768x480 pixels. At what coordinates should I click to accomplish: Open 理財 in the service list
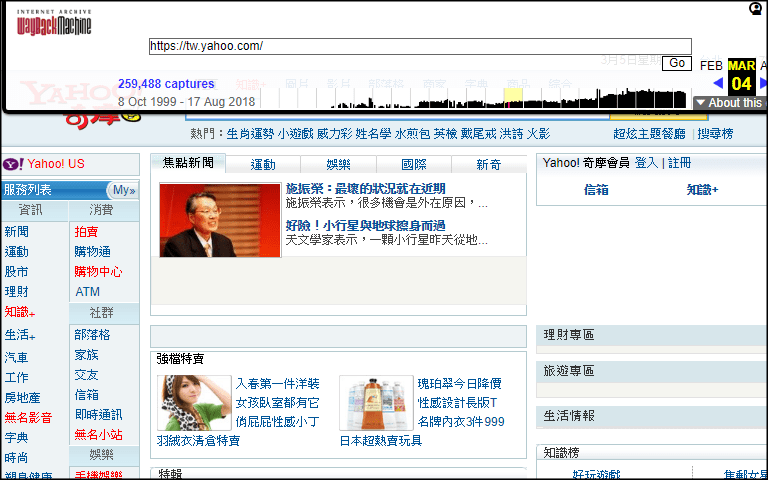click(17, 292)
